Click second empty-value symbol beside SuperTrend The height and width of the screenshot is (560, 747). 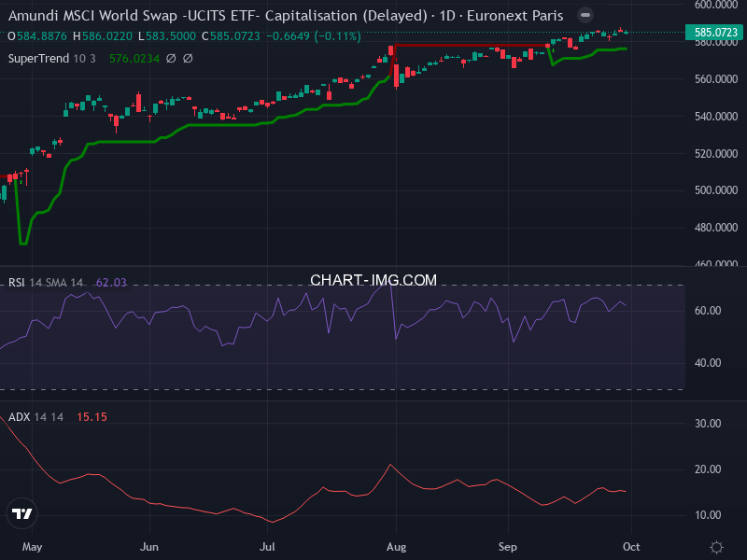pos(188,58)
